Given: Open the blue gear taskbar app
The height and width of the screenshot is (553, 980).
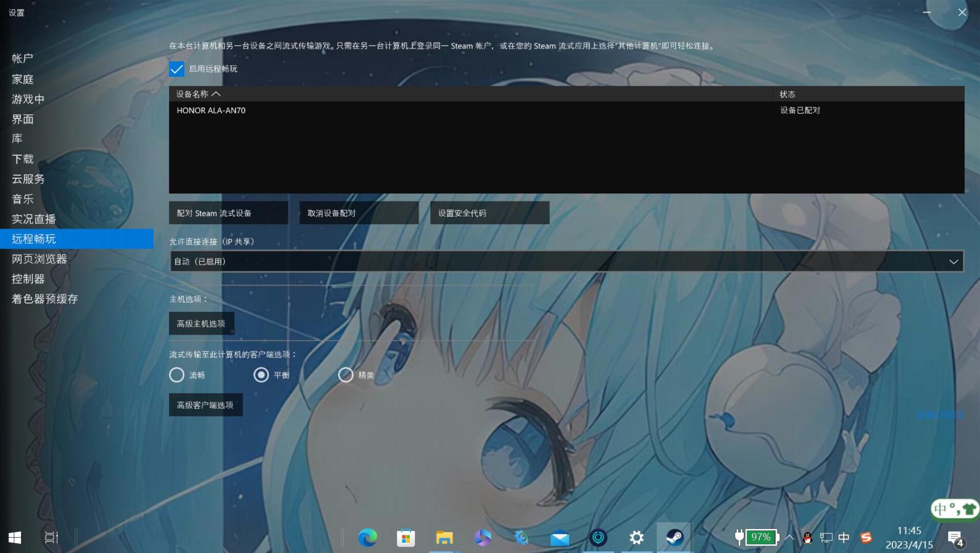Looking at the screenshot, I should [x=521, y=538].
